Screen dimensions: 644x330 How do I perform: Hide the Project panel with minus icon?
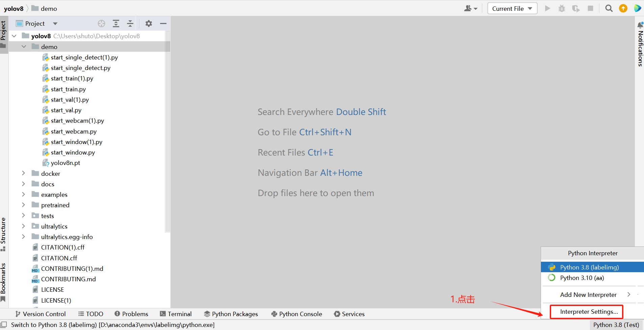tap(163, 24)
